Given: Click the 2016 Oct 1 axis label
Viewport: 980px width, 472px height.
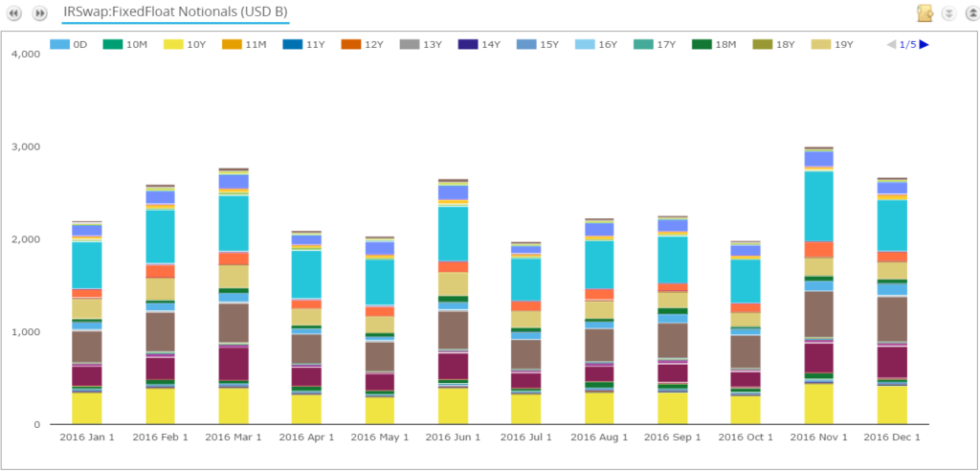Looking at the screenshot, I should coord(745,437).
